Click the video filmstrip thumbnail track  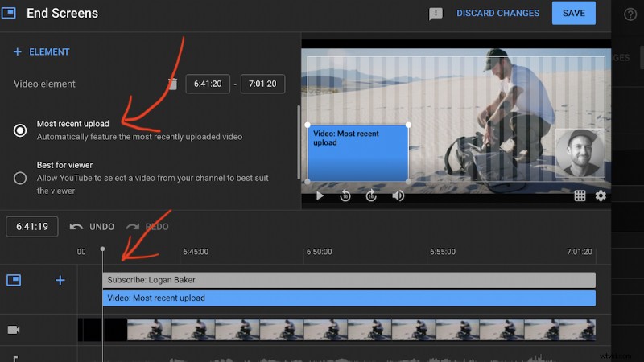coord(336,330)
